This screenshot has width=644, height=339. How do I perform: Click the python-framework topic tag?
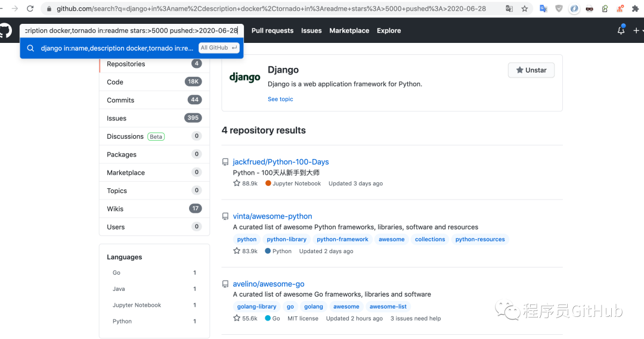click(343, 240)
